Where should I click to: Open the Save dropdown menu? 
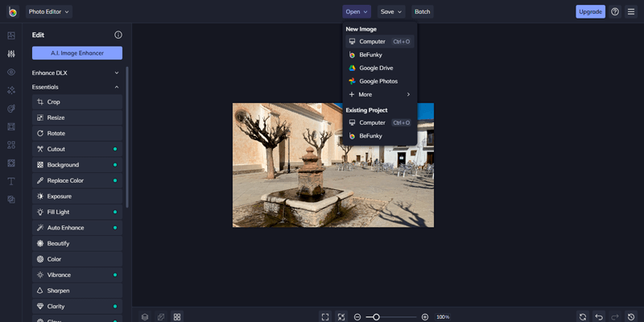391,11
